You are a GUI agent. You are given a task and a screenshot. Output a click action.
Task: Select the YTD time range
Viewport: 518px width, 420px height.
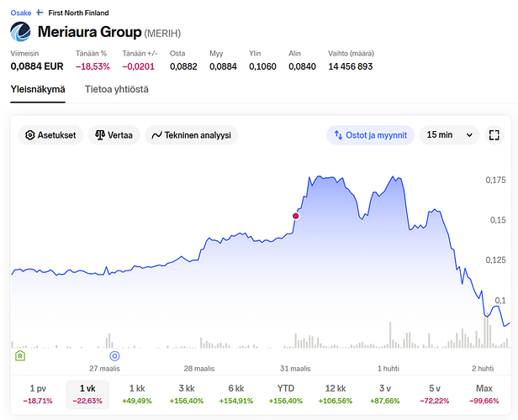click(286, 394)
